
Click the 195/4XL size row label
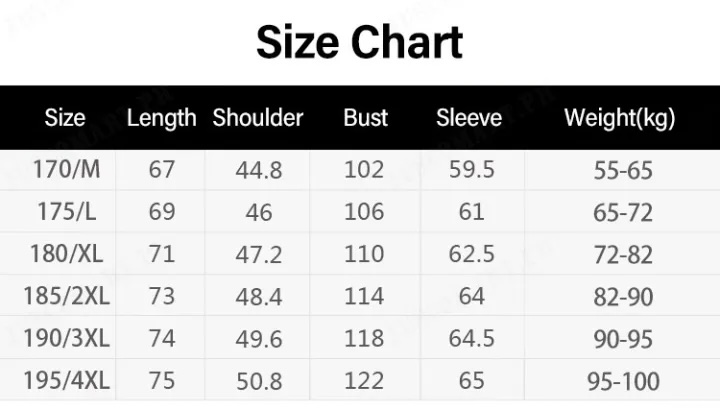pos(67,381)
